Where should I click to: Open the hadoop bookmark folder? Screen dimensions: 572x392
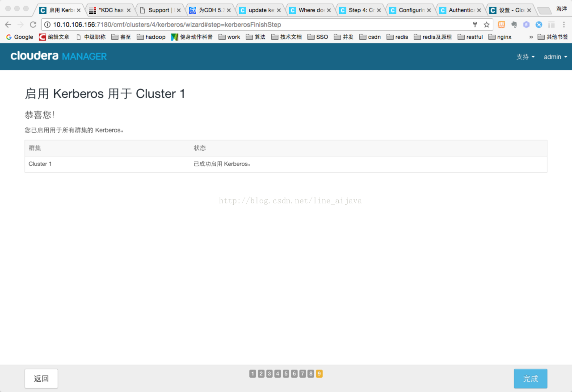pyautogui.click(x=151, y=37)
